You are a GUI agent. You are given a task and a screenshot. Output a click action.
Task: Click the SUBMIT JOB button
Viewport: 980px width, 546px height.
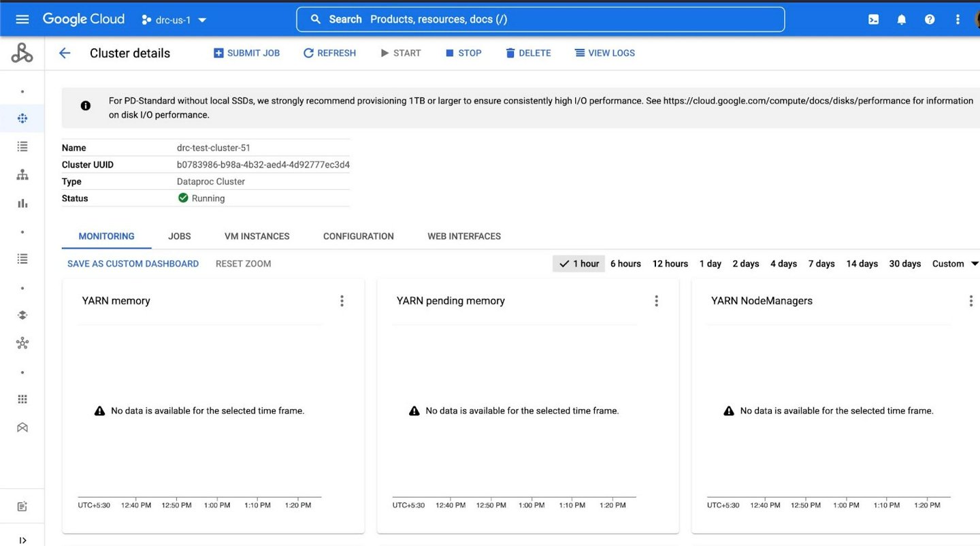(x=246, y=53)
